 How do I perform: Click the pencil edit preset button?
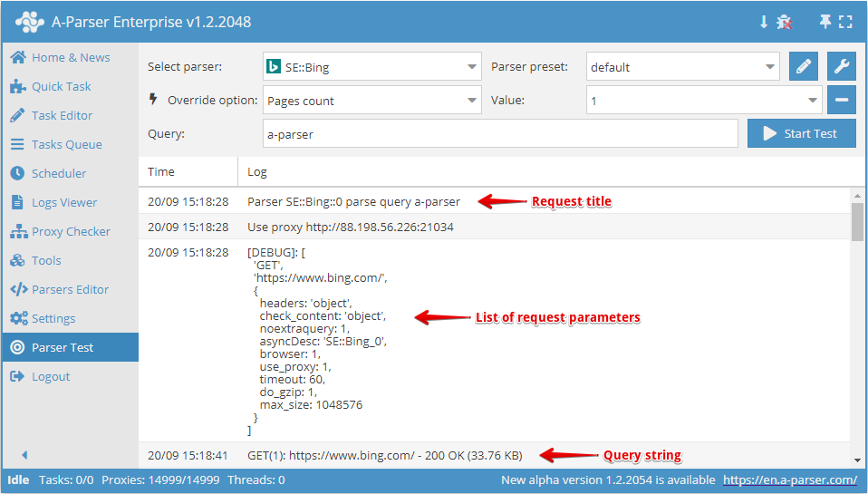803,66
